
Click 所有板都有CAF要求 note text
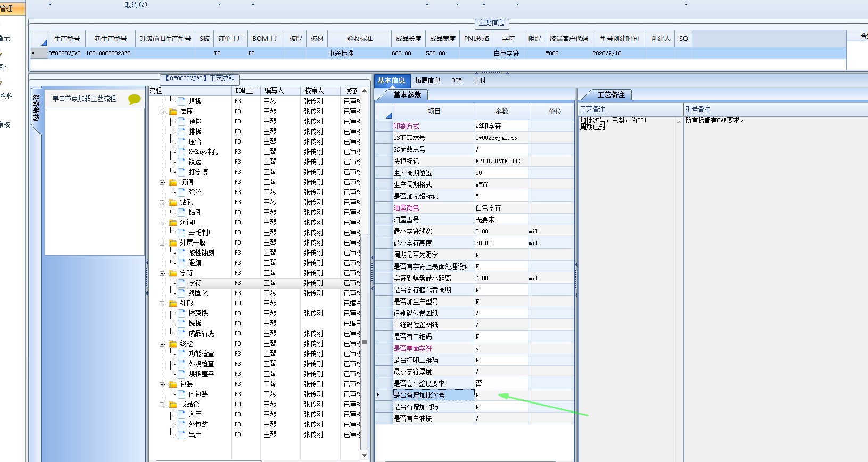(x=714, y=120)
